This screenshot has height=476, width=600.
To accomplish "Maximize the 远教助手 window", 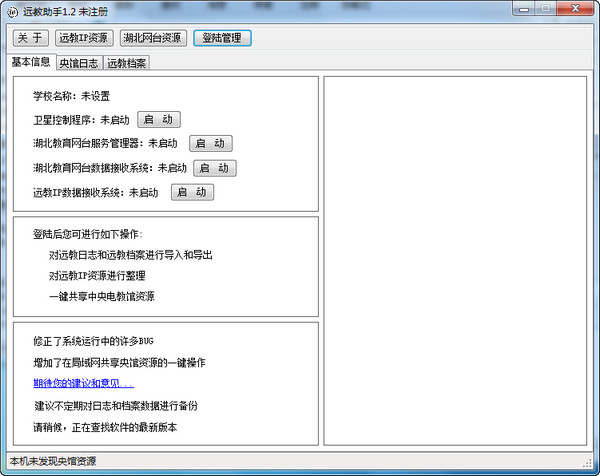I will 546,9.
